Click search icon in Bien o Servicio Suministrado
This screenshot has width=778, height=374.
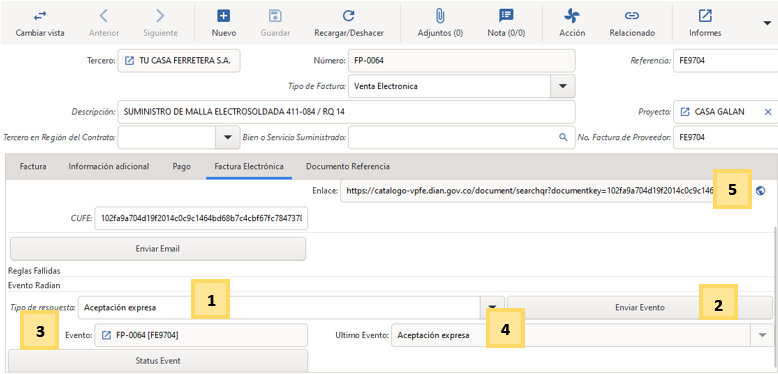pyautogui.click(x=563, y=137)
